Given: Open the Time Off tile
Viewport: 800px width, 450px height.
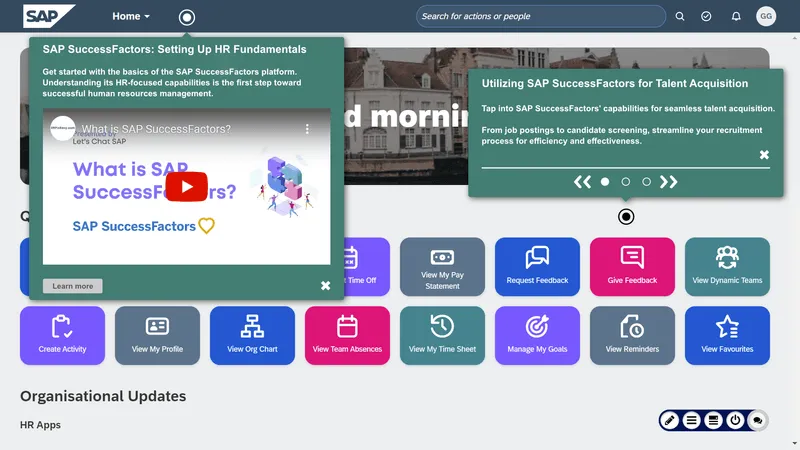Looking at the screenshot, I should tap(367, 267).
